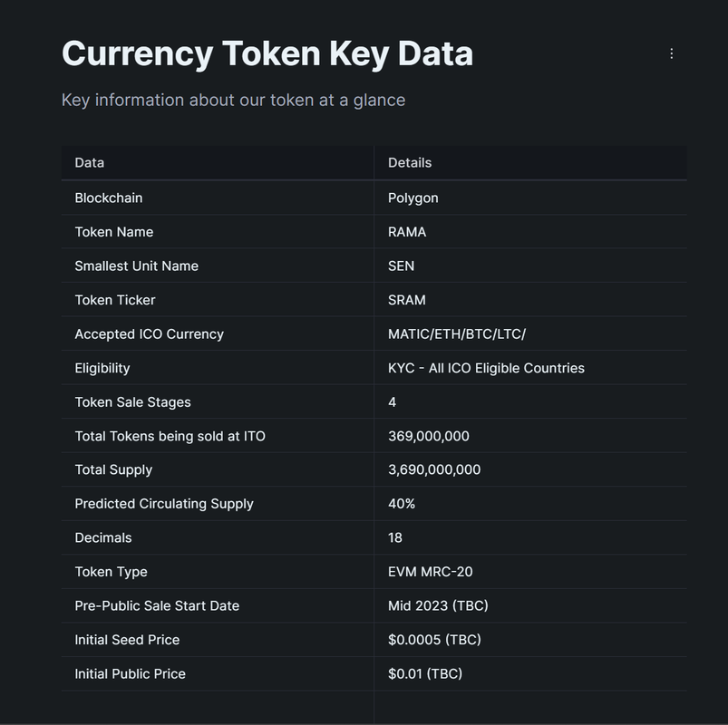The image size is (728, 725).
Task: Click the Currency Token Key Data heading
Action: 267,53
